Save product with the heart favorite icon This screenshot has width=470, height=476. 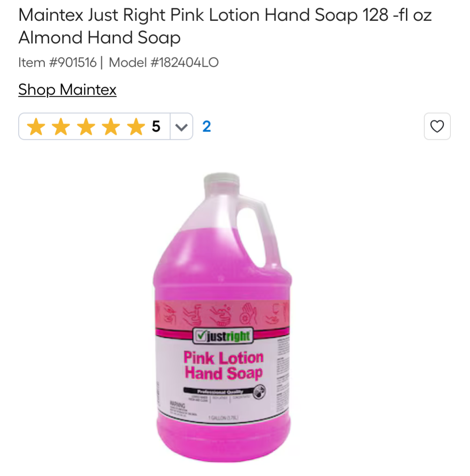click(437, 126)
